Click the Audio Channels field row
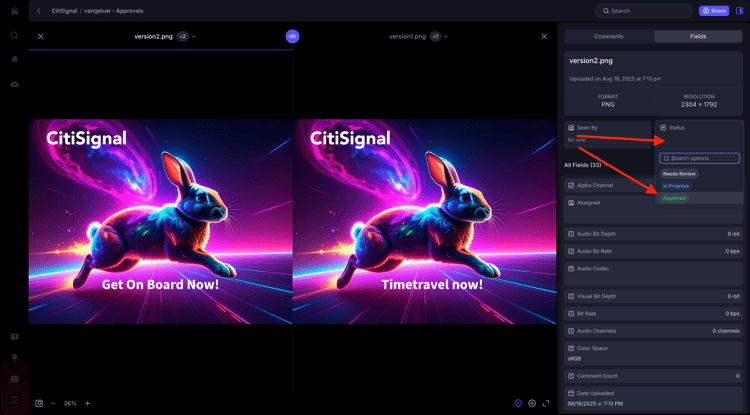 (x=653, y=331)
